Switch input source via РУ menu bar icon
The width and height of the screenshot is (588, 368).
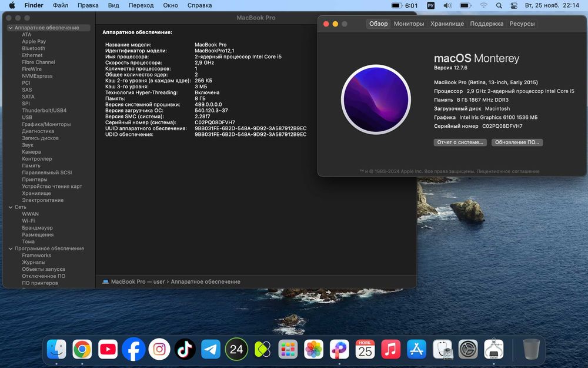point(431,5)
